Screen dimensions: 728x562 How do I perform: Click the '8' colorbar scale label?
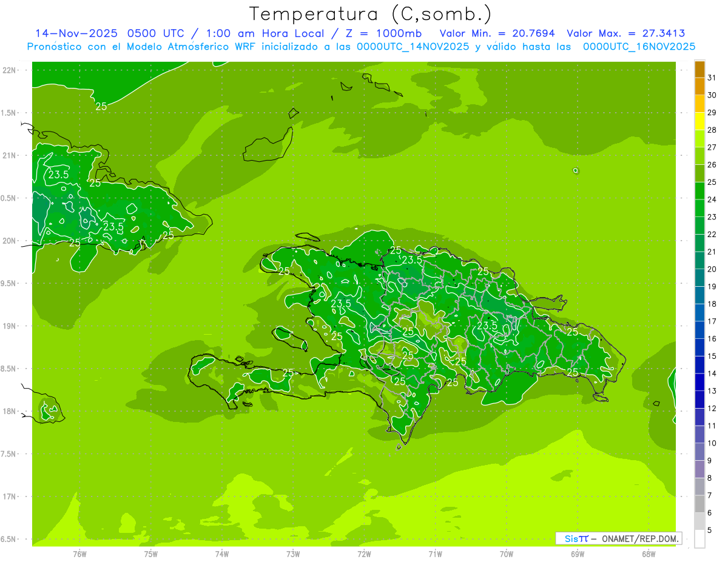[710, 478]
